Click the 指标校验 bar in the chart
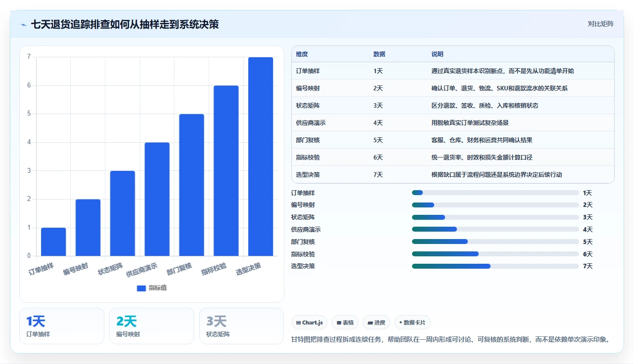The width and height of the screenshot is (634, 364). (226, 171)
